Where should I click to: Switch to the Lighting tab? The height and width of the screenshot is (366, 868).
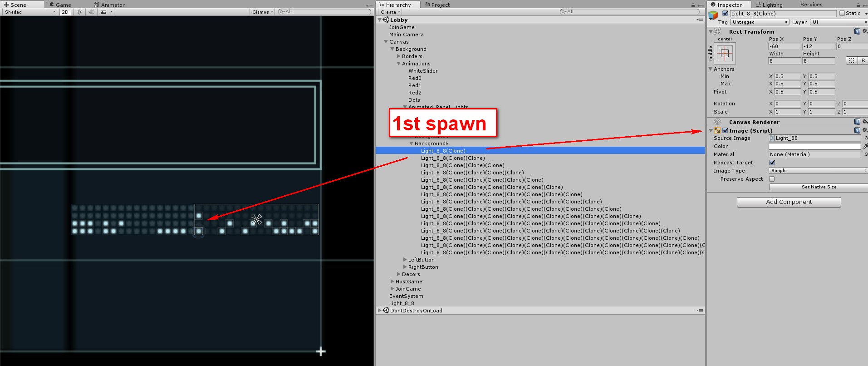(770, 5)
